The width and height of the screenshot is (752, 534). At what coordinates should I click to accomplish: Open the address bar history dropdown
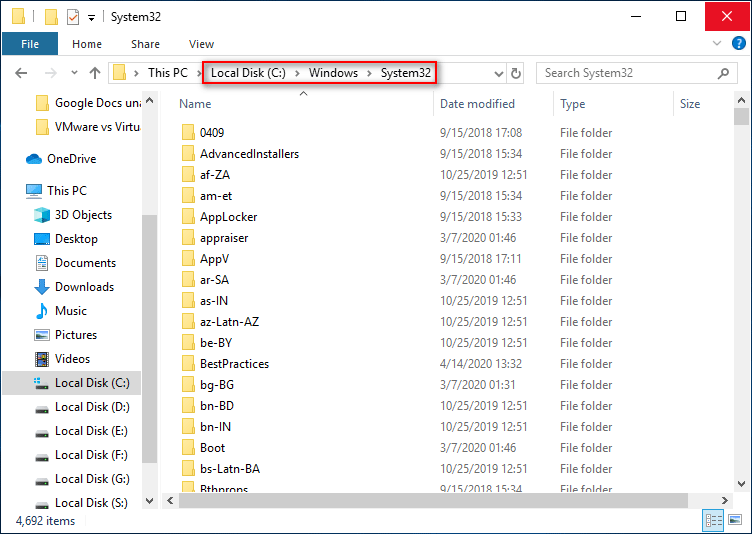pos(497,73)
